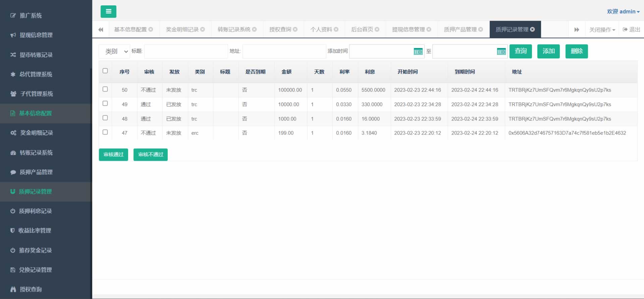Select the checkbox for row 47

(x=105, y=132)
